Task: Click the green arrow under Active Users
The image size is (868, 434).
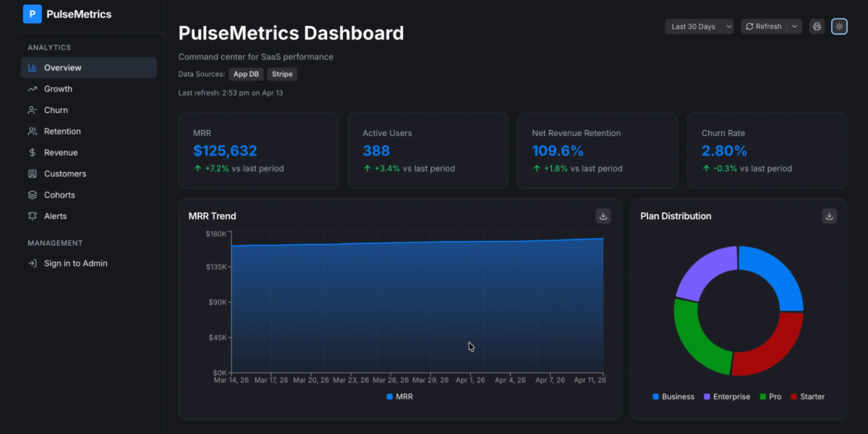Action: point(367,169)
